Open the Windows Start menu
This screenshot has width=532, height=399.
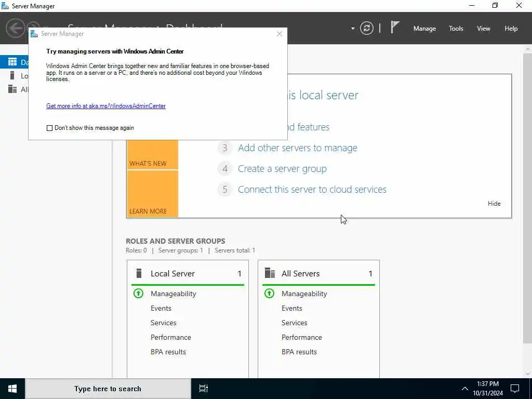(12, 389)
